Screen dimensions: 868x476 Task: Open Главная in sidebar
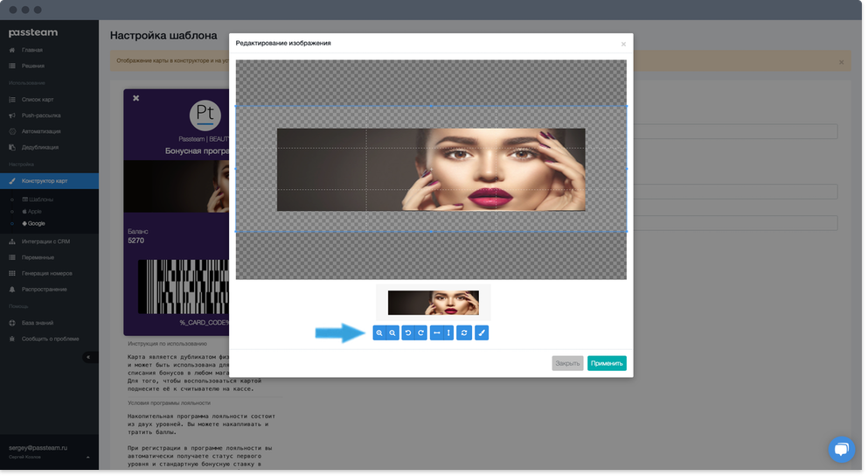coord(32,50)
